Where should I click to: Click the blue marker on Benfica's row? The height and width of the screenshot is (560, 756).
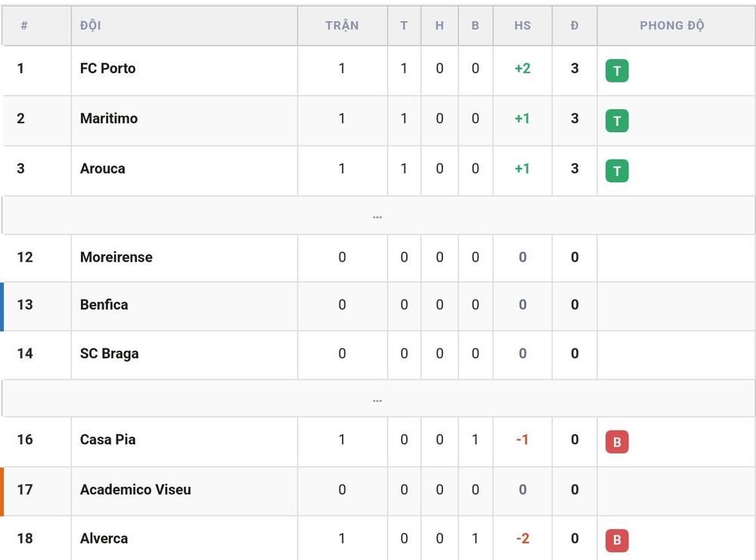[2, 307]
